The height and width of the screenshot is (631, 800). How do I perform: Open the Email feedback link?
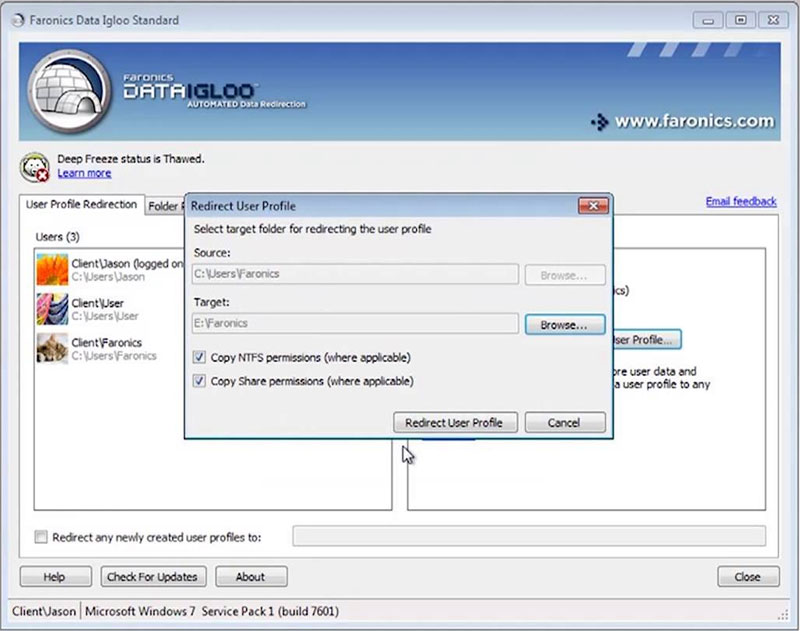[741, 201]
